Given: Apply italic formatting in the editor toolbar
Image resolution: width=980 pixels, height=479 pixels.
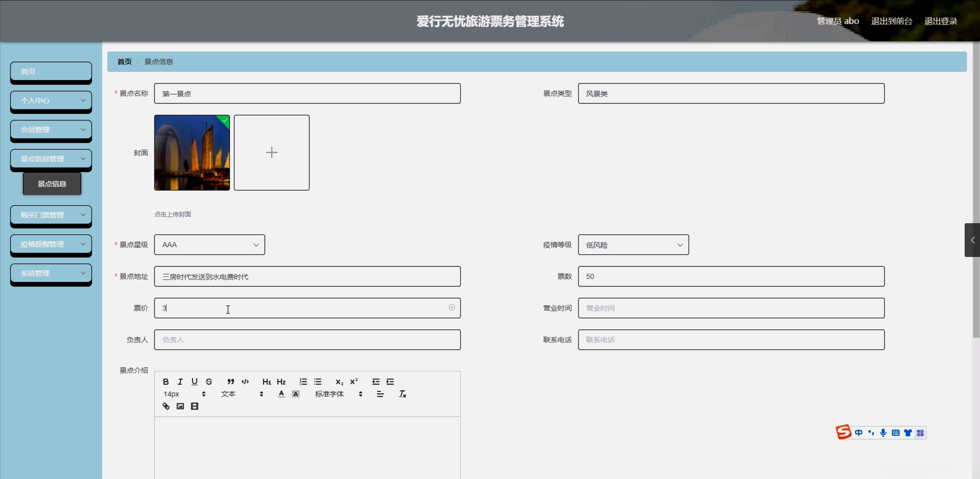Looking at the screenshot, I should (x=180, y=382).
